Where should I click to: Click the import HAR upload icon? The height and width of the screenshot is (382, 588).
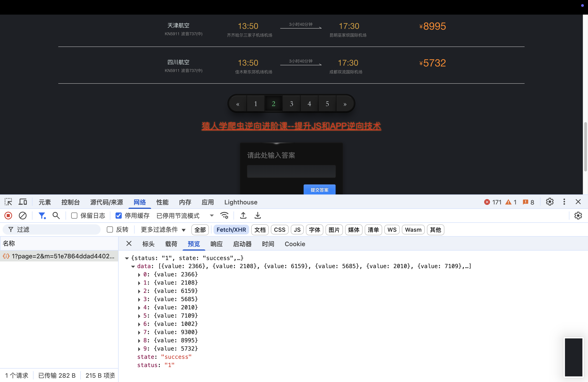243,215
